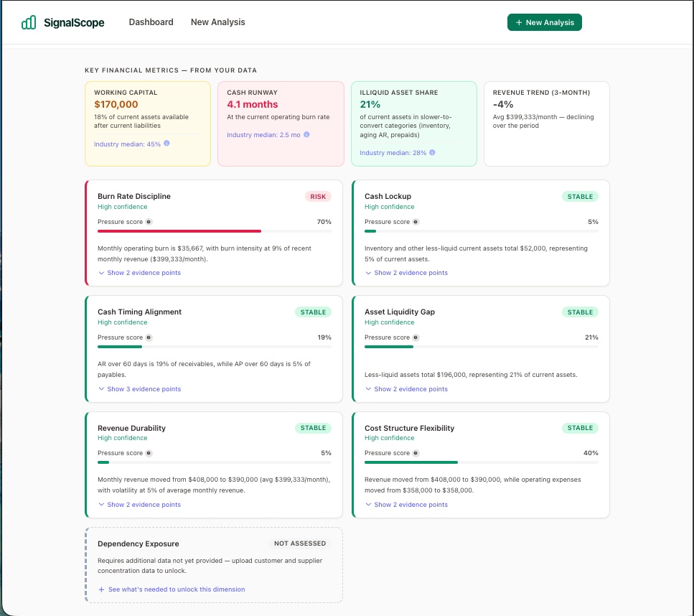Click the STABLE badge on Cash Timing Alignment
The height and width of the screenshot is (616, 694).
click(313, 312)
